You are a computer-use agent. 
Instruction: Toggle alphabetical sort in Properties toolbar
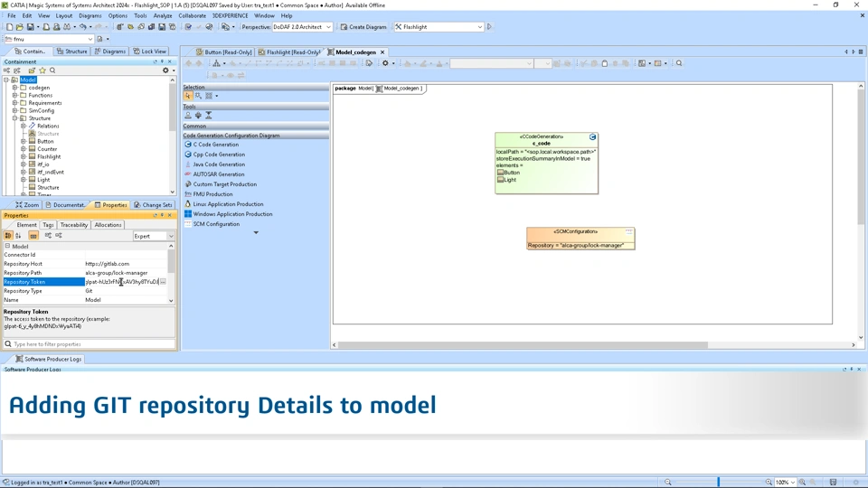(18, 236)
